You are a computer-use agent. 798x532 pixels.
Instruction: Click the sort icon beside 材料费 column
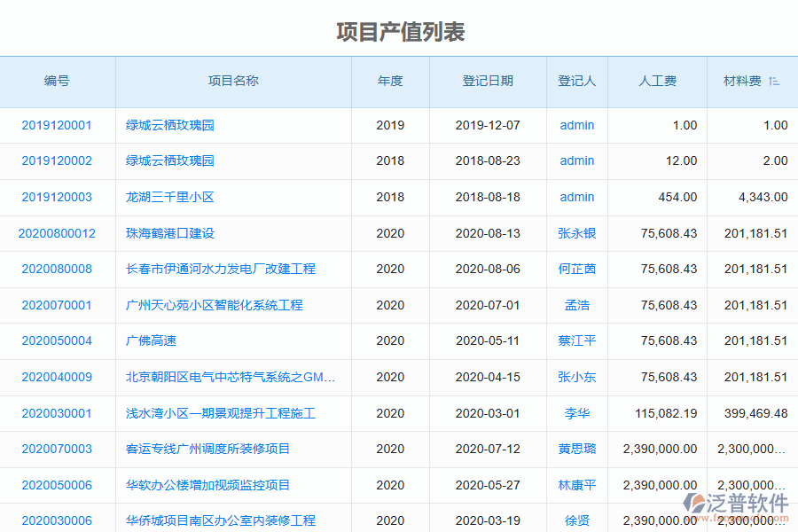773,81
